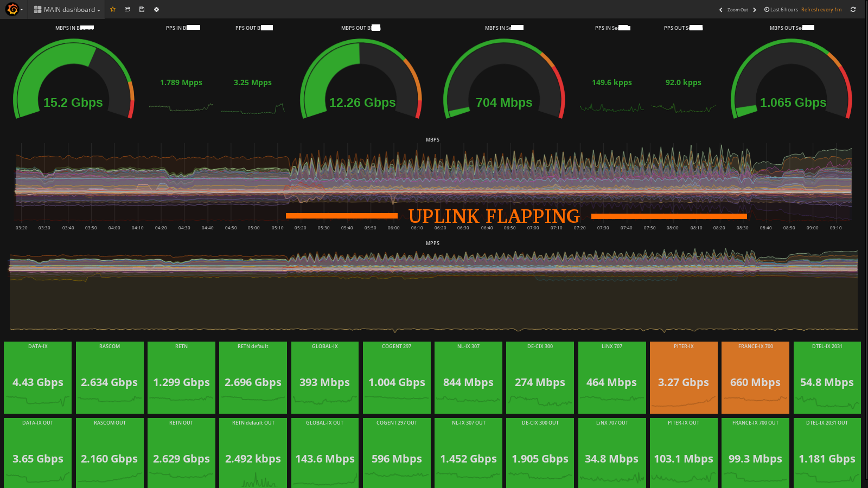The height and width of the screenshot is (488, 868).
Task: Click the DATA-IX stat panel
Action: (37, 380)
